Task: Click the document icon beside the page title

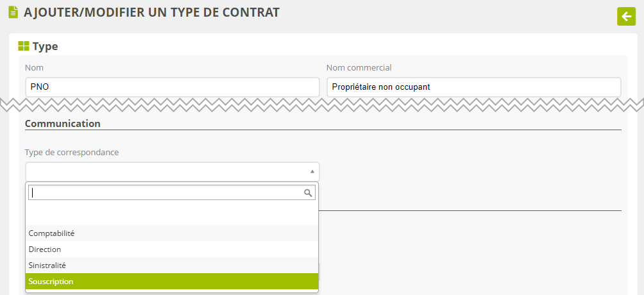Action: tap(13, 12)
